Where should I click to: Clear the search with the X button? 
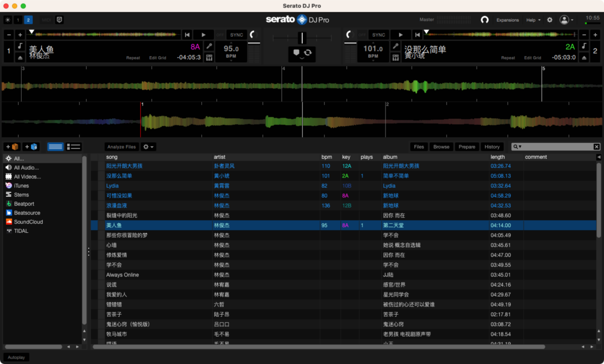point(596,147)
